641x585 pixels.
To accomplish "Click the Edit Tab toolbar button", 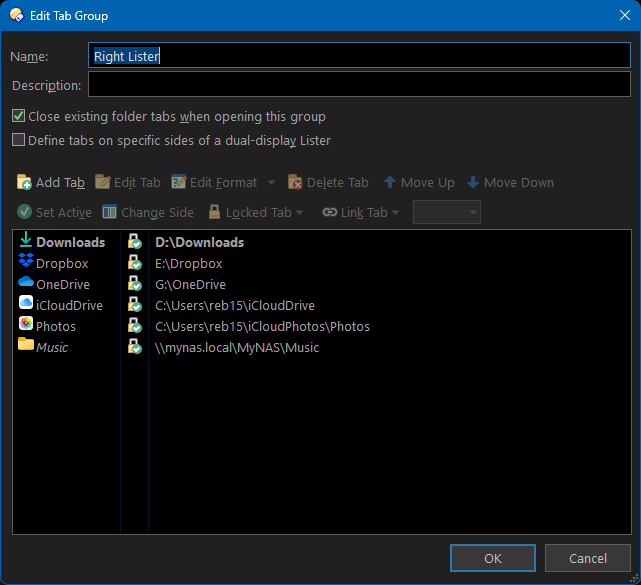I will pyautogui.click(x=128, y=182).
